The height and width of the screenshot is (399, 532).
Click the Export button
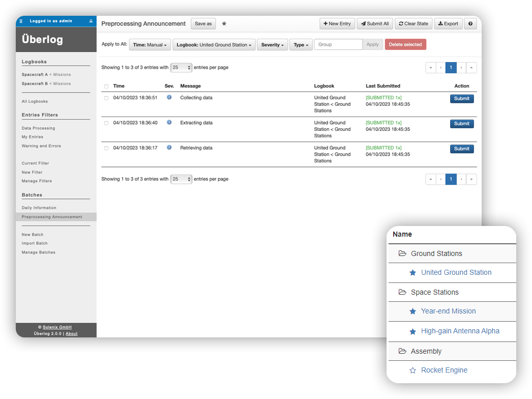click(448, 24)
